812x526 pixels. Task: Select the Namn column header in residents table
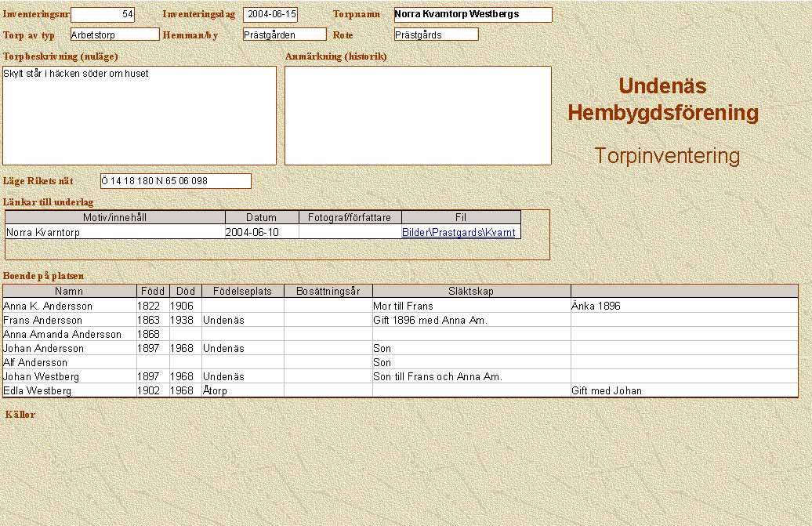(69, 291)
